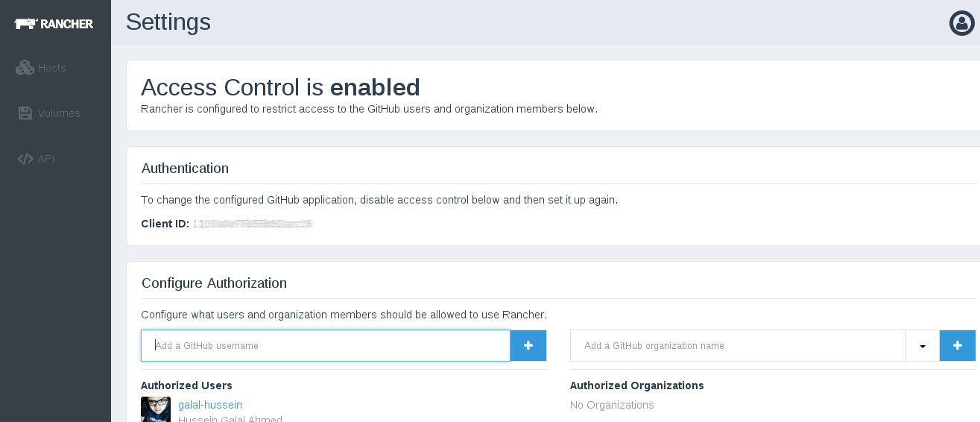Viewport: 980px width, 422px height.
Task: Click the Hosts icon in the sidebar
Action: click(x=25, y=68)
